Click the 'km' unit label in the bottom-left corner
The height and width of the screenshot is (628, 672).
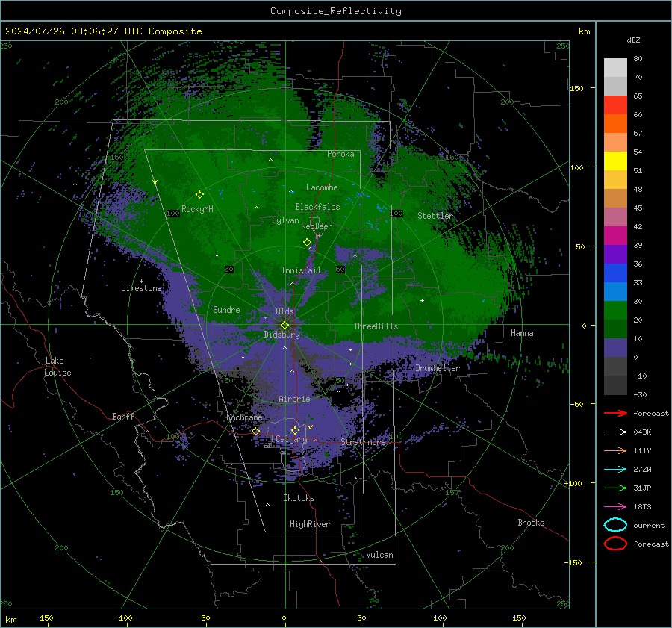click(x=11, y=620)
